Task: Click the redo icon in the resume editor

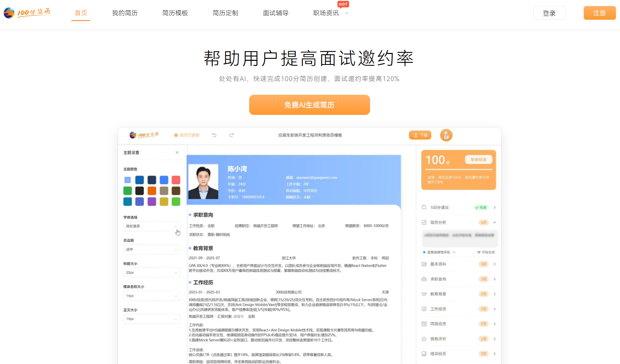Action: pyautogui.click(x=232, y=135)
